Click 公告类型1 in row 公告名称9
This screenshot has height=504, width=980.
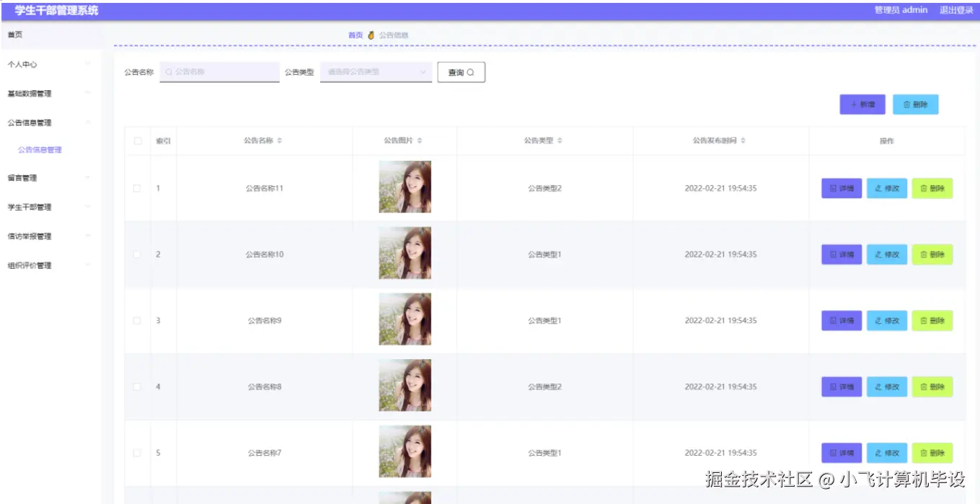pos(544,321)
